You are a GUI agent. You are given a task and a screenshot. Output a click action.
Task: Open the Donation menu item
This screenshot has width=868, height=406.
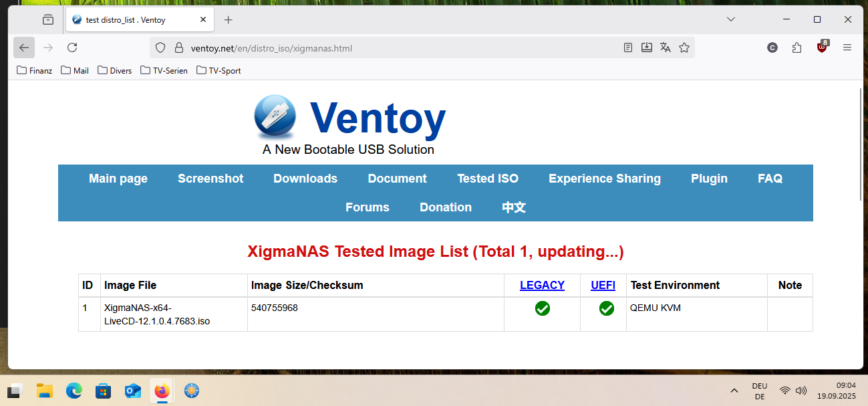(x=446, y=207)
